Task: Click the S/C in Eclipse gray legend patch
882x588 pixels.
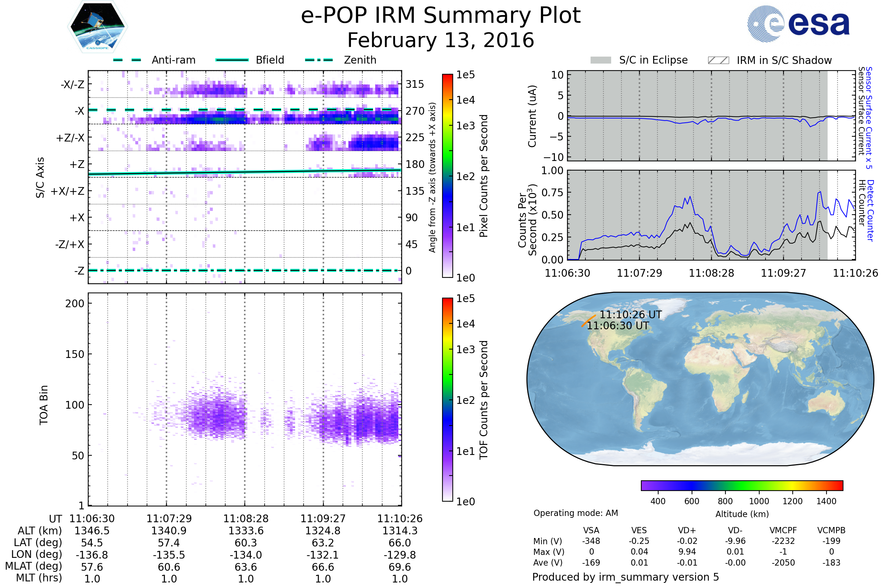Action: click(x=600, y=60)
